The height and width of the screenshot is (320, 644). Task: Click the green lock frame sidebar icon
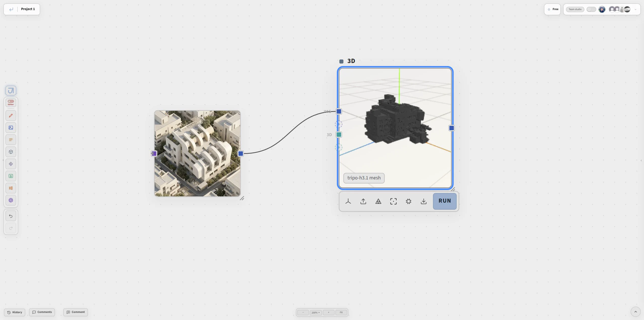11,176
